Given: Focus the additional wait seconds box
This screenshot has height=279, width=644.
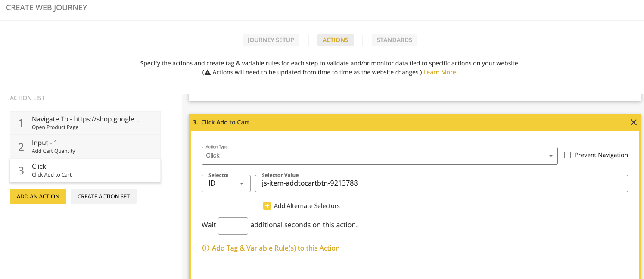Looking at the screenshot, I should (233, 226).
